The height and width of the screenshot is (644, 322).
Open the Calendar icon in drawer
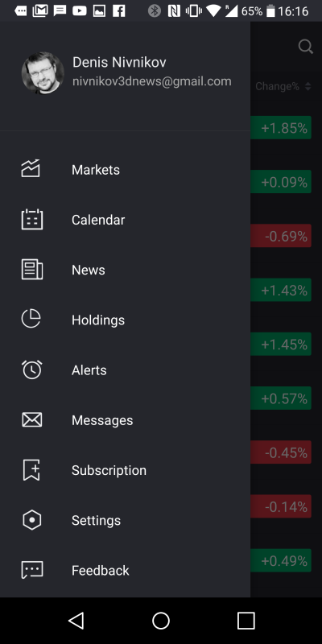(31, 219)
